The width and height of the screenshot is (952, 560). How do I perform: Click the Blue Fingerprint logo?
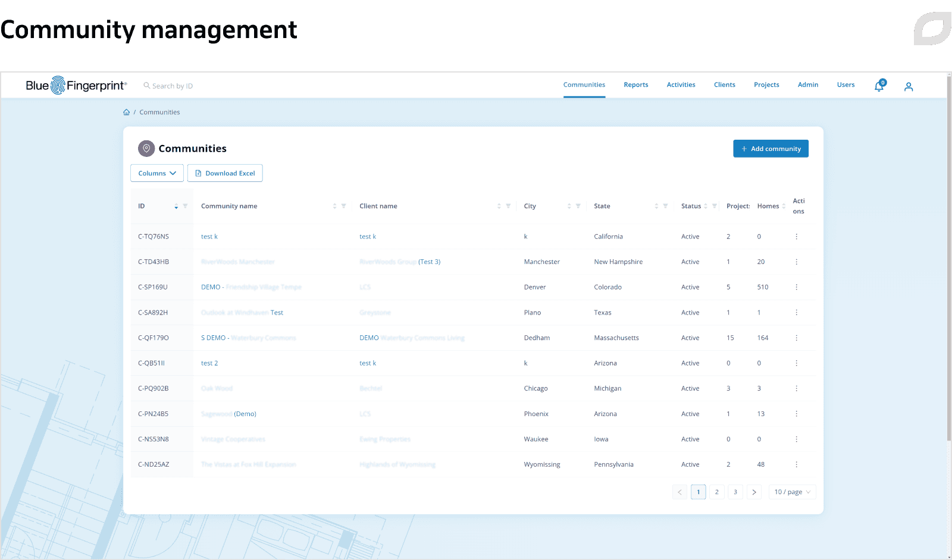click(x=76, y=86)
